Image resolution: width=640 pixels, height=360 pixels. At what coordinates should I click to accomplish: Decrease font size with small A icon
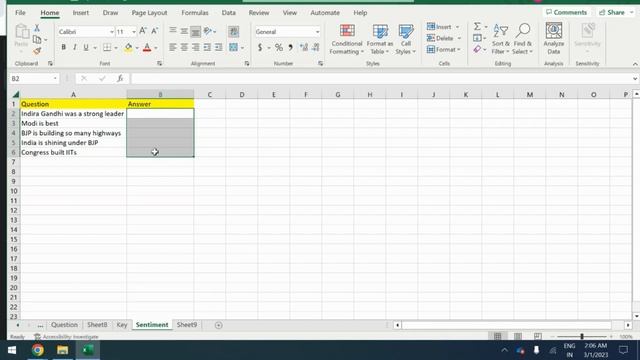click(155, 31)
